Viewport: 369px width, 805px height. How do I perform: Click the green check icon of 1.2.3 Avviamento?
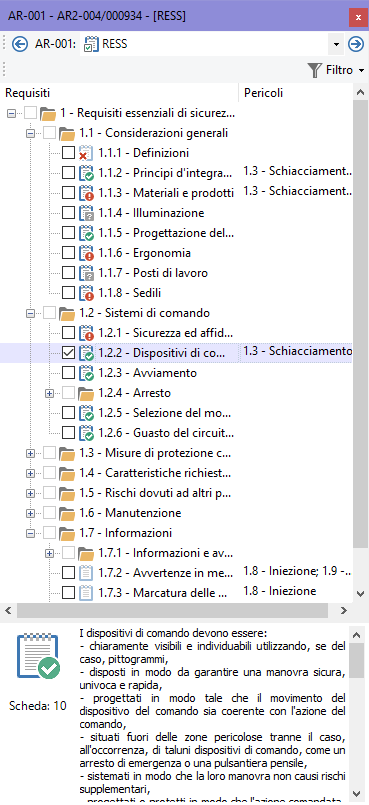click(86, 373)
